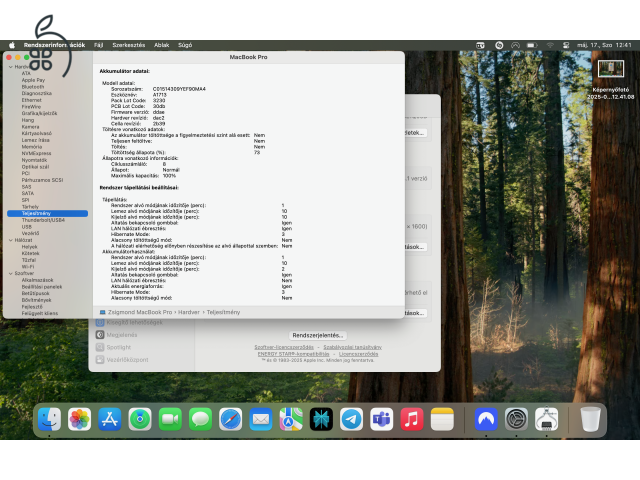Open Microsoft Teams in the Dock

[382, 419]
